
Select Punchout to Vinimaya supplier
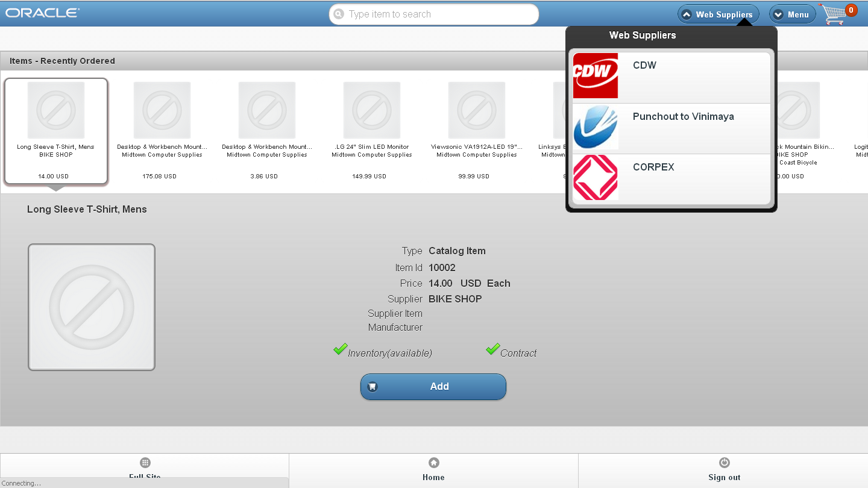[x=671, y=128]
